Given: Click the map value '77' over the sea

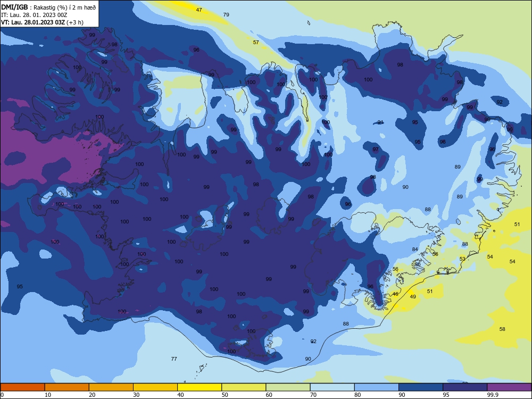Looking at the screenshot, I should (174, 359).
